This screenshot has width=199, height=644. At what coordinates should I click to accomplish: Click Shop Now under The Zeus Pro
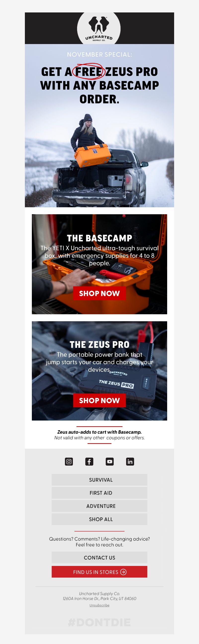[x=99, y=400]
